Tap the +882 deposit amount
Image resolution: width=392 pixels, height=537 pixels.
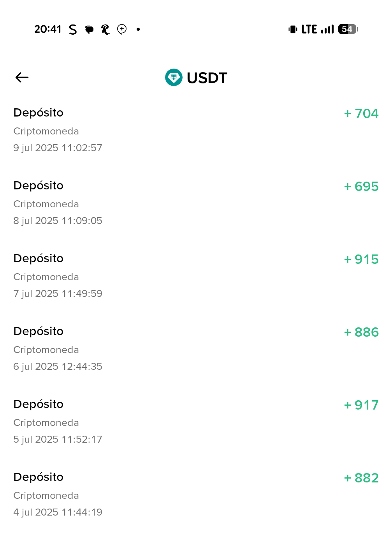pyautogui.click(x=361, y=478)
